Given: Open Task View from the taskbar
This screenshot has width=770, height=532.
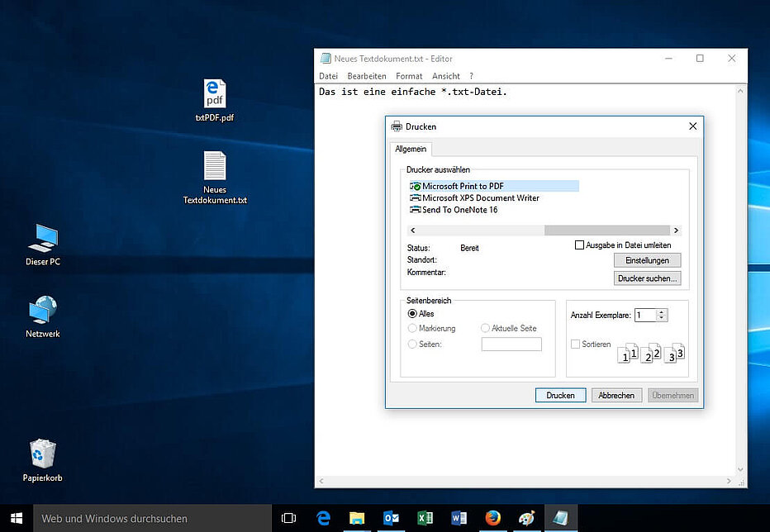Looking at the screenshot, I should tap(289, 518).
